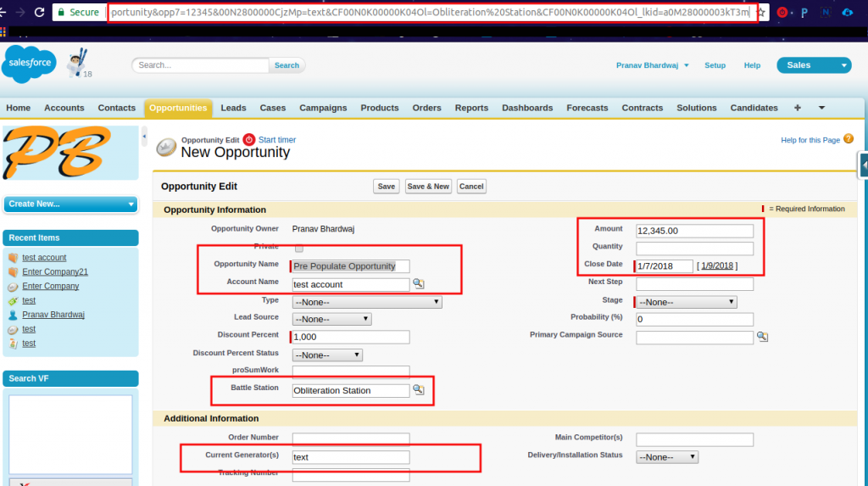The width and height of the screenshot is (868, 486).
Task: Click the Save & New button
Action: pyautogui.click(x=428, y=187)
